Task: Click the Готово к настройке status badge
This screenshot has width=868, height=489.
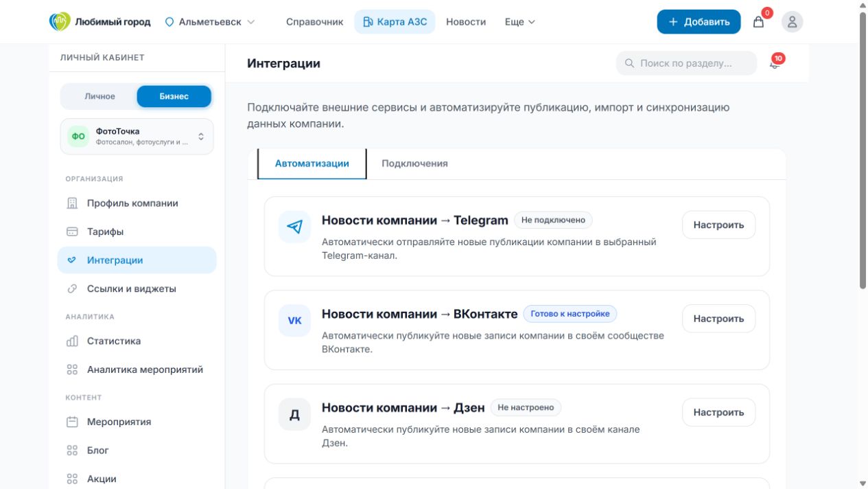Action: pyautogui.click(x=570, y=314)
